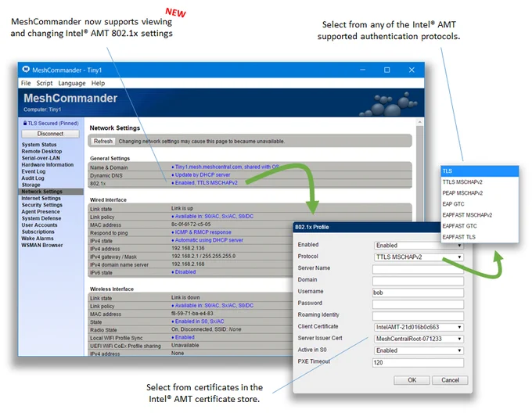
Task: Click the Enabled, TTLS MSCHAPv2 802.1x link
Action: tap(205, 183)
